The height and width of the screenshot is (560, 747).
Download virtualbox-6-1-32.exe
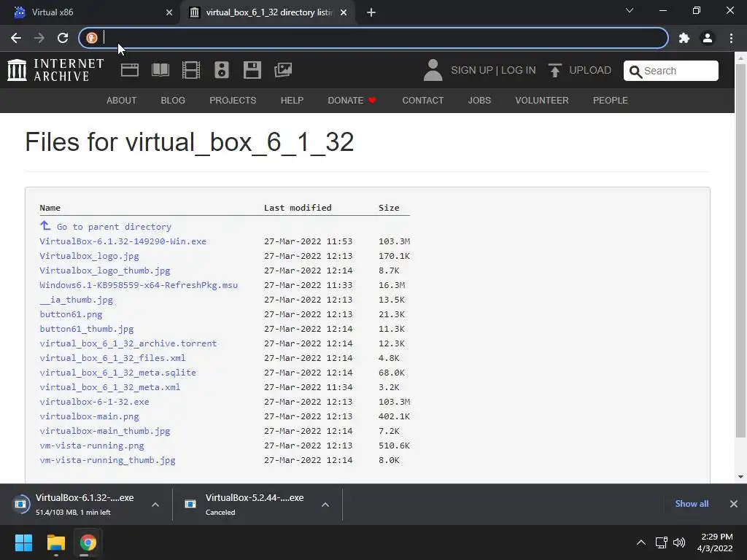tap(94, 402)
